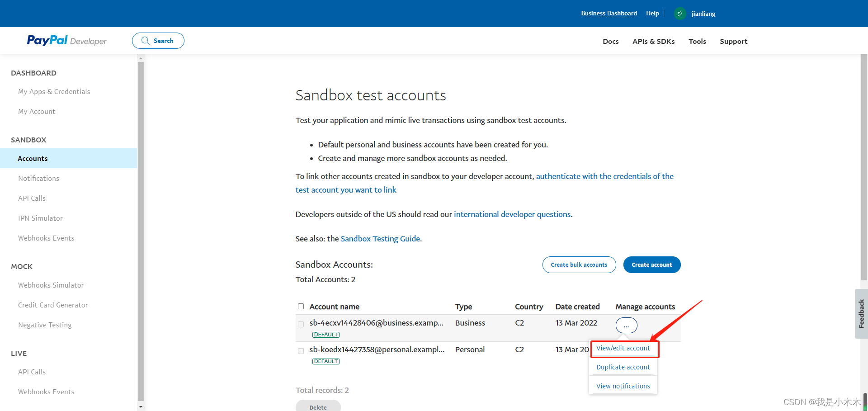Click the sidebar scrollbar up arrow
The image size is (868, 411).
(141, 58)
